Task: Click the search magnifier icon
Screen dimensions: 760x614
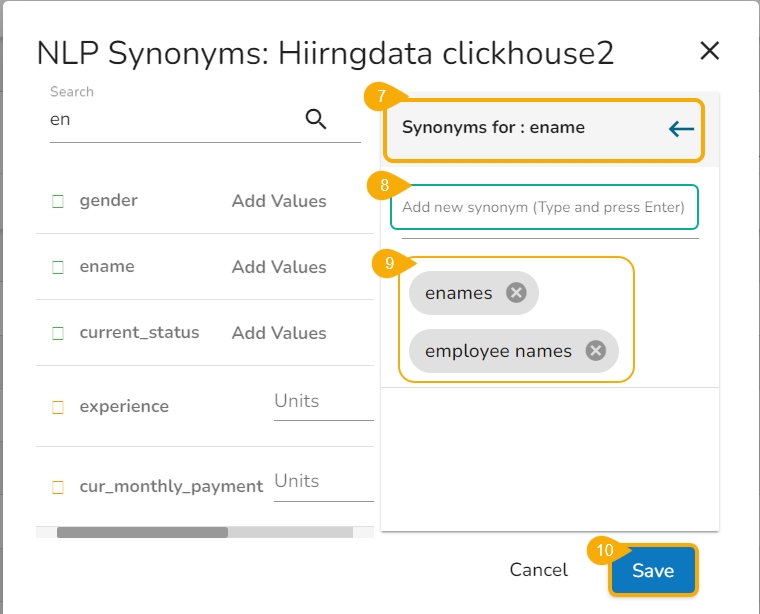Action: (x=316, y=120)
